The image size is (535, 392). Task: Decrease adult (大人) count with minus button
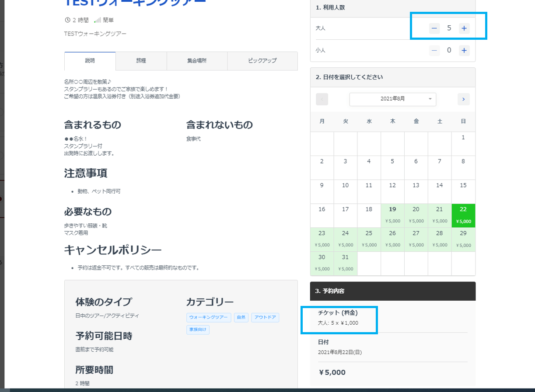[x=434, y=28]
